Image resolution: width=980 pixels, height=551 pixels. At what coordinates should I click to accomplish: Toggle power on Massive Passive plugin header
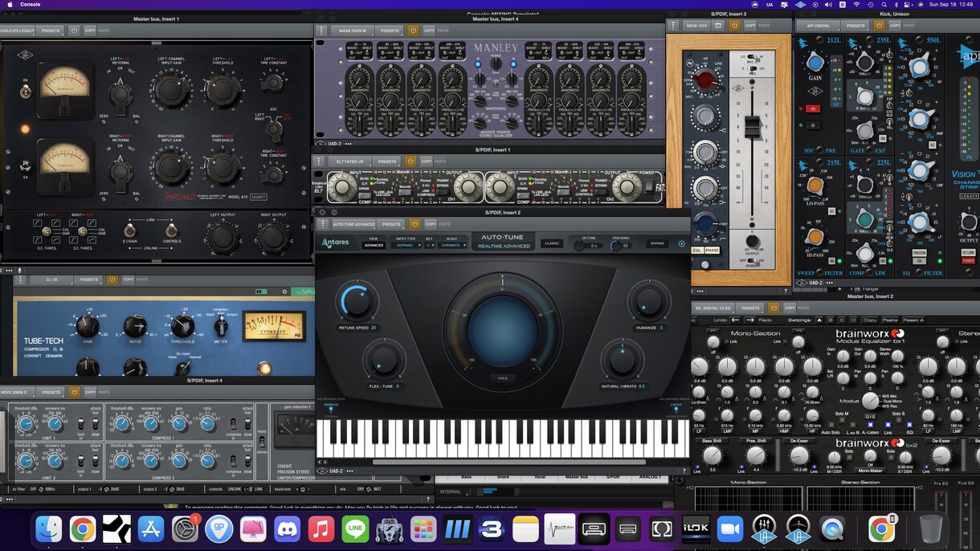point(414,31)
